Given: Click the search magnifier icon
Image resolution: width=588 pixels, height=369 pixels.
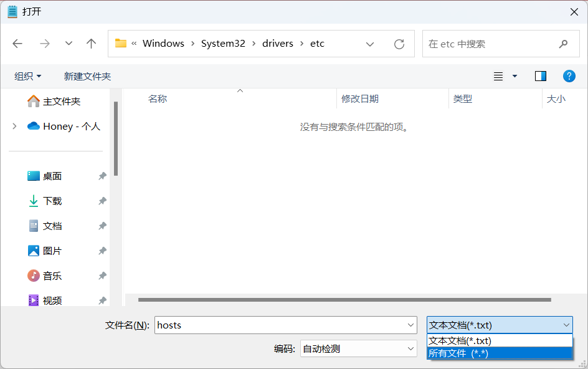Looking at the screenshot, I should (563, 44).
